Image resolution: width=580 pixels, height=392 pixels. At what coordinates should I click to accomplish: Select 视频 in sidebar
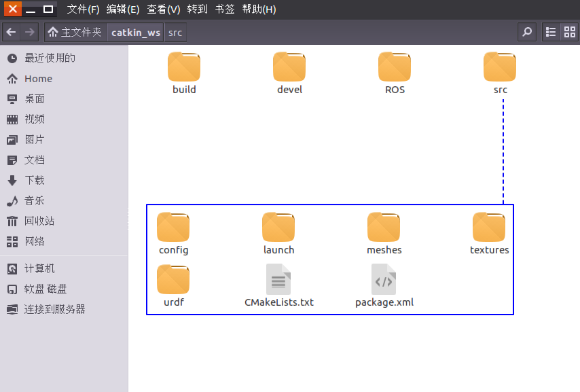(64, 119)
